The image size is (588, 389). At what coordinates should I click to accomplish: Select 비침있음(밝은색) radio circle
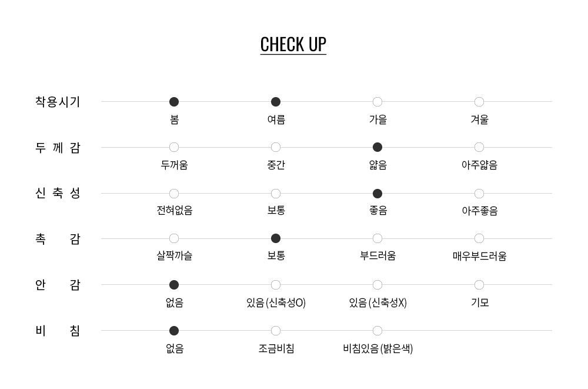point(377,331)
